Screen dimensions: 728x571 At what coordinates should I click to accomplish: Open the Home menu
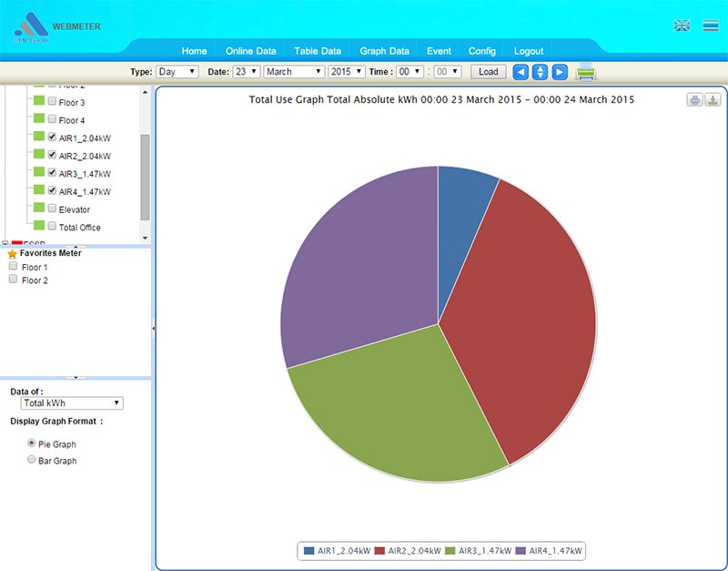point(194,51)
